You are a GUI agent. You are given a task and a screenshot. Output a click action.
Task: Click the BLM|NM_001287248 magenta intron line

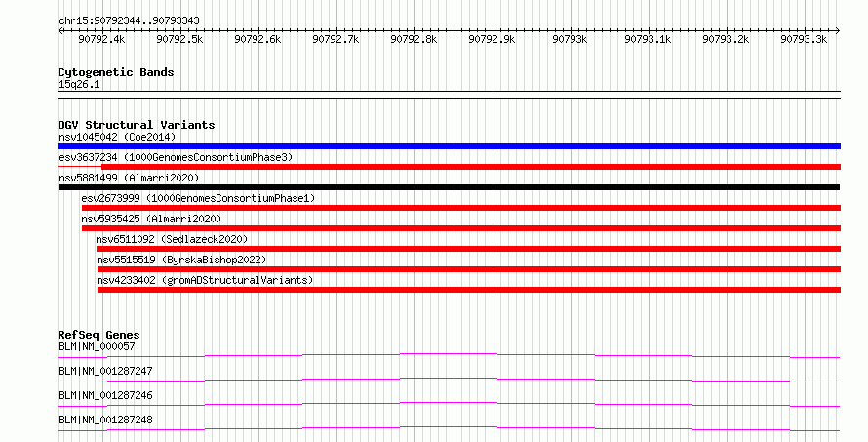click(x=449, y=428)
